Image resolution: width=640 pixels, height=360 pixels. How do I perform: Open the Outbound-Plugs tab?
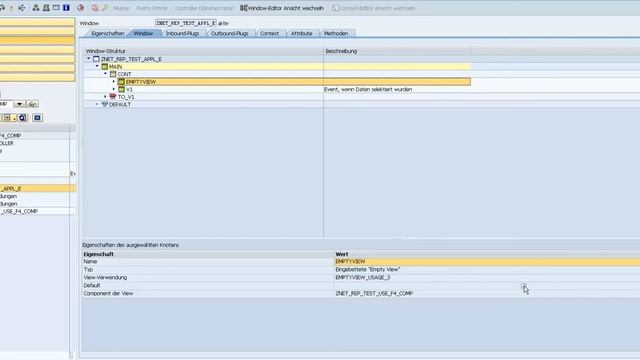[x=229, y=33]
